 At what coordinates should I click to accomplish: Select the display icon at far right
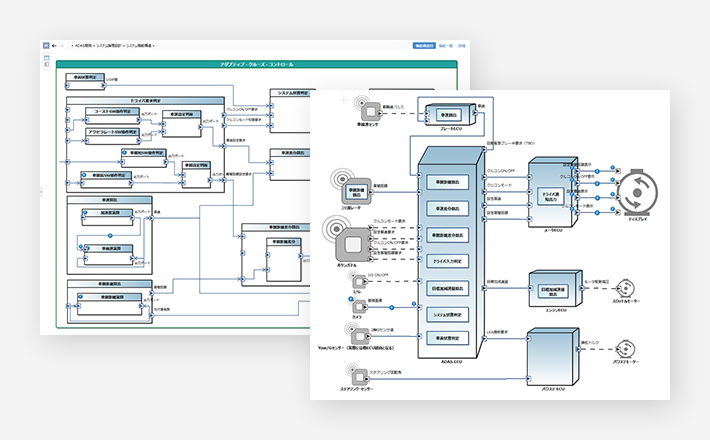click(635, 192)
